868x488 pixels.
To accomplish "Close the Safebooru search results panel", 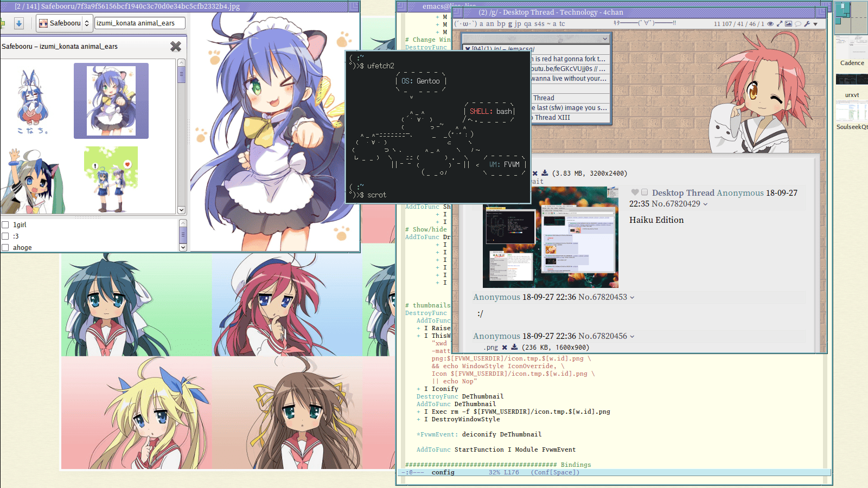I will (175, 47).
